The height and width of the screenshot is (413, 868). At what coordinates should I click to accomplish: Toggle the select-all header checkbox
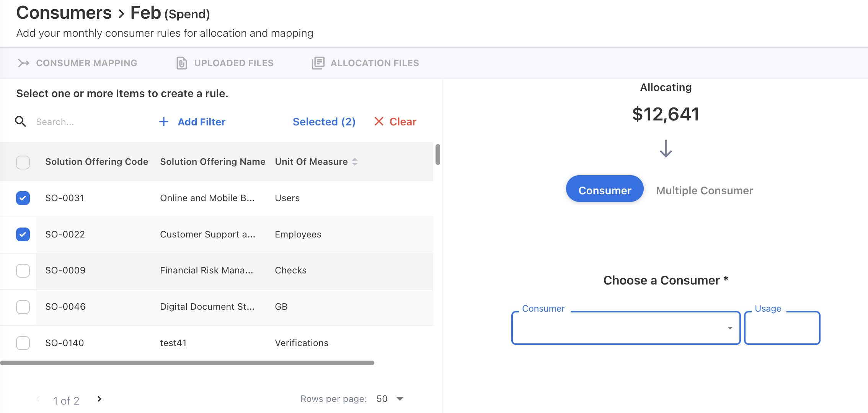[x=23, y=162]
